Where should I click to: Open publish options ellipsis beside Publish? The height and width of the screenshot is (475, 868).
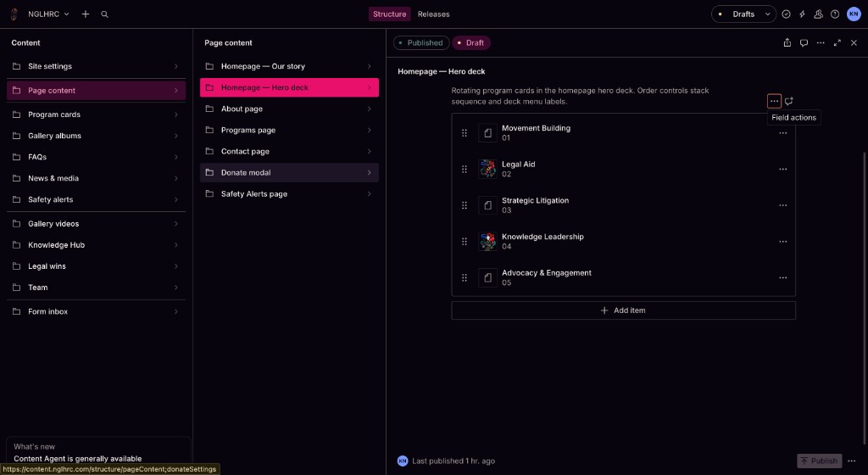[851, 461]
